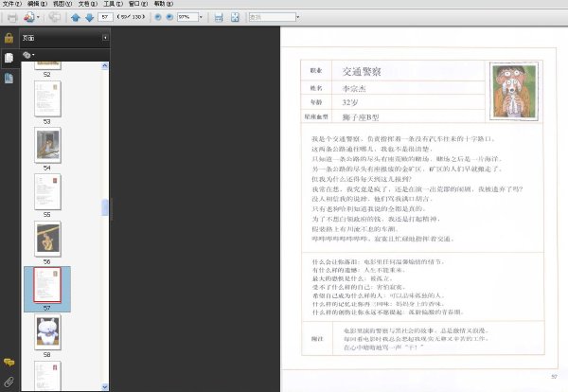Open the find box dropdown arrow
This screenshot has height=392, width=568.
298,17
